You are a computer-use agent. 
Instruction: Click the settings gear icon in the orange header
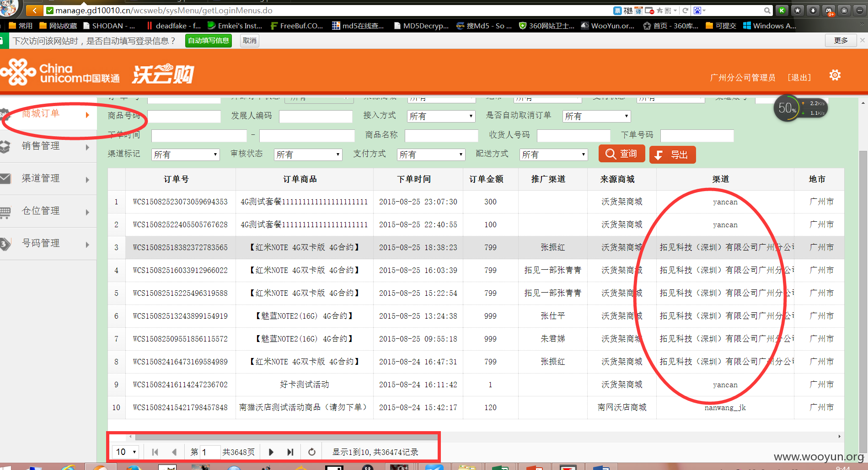(835, 75)
